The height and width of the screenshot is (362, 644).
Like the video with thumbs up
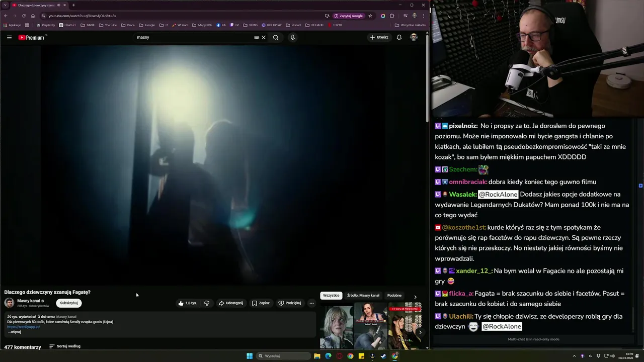tap(188, 303)
